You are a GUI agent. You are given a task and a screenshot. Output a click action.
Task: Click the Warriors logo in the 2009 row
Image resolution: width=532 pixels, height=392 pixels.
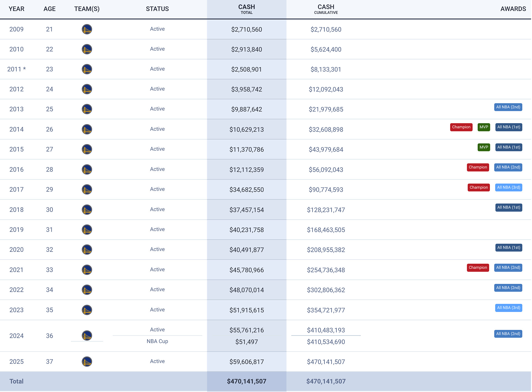tap(87, 29)
